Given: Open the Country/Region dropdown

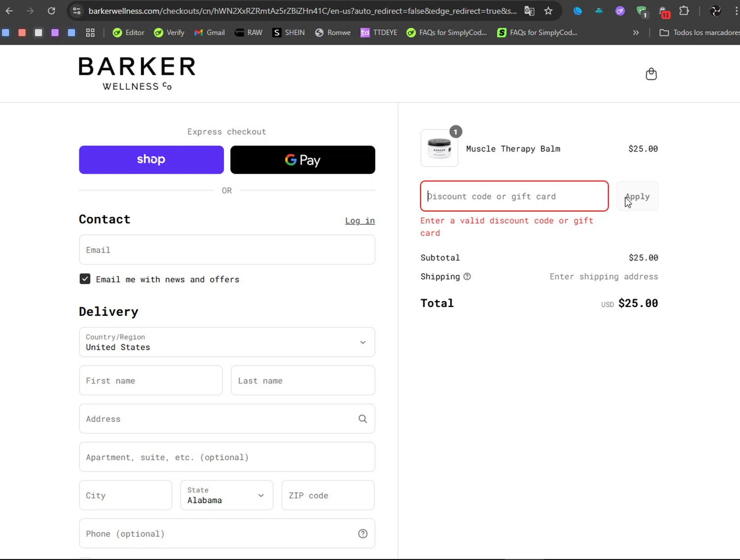Looking at the screenshot, I should tap(227, 342).
